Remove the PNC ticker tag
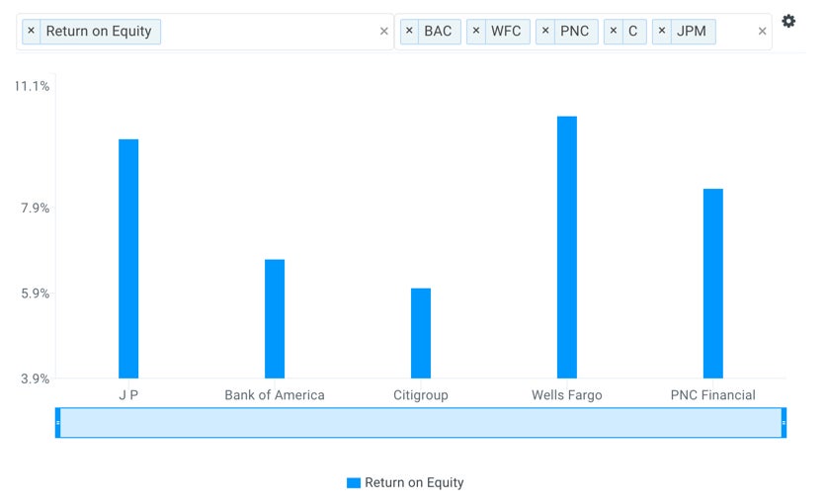The width and height of the screenshot is (826, 504). [x=545, y=31]
